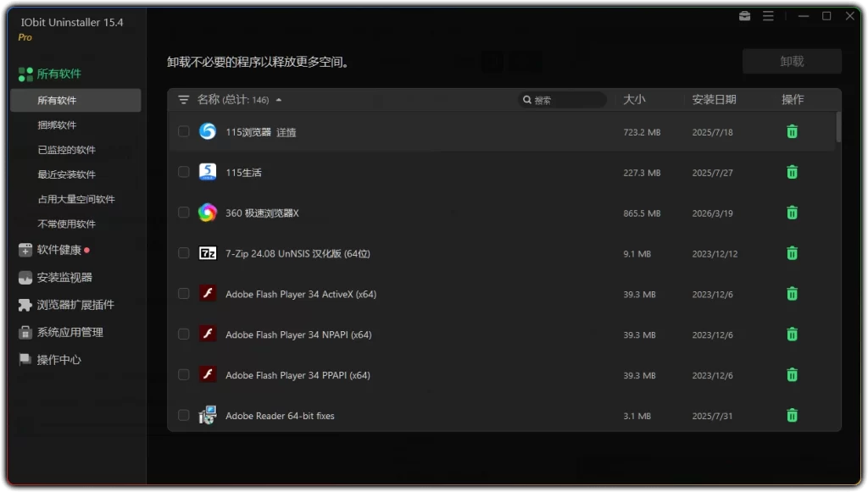Switch to 捆绑软件 category
868x492 pixels.
57,124
